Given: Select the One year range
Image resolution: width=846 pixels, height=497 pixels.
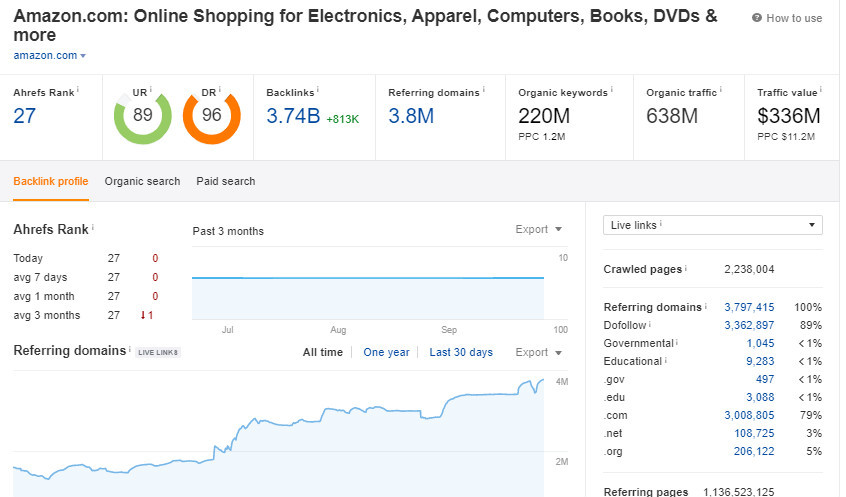Looking at the screenshot, I should point(386,352).
